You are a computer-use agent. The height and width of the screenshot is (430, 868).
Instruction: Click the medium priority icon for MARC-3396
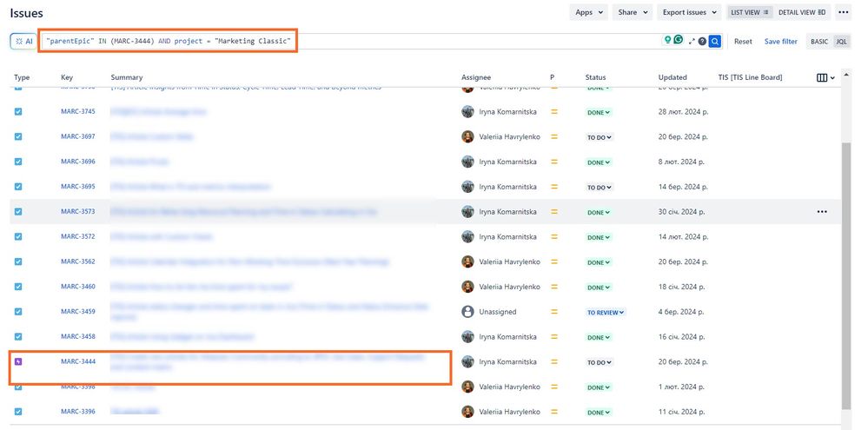tap(554, 412)
